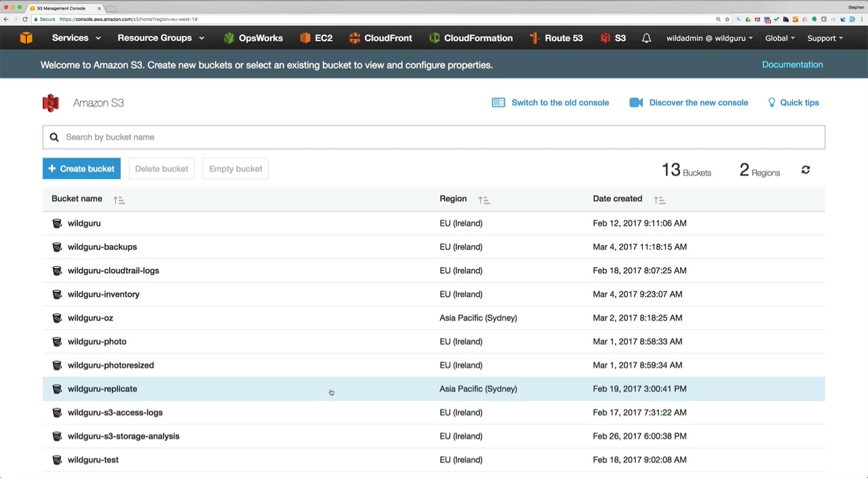Click Switch to the old console
868x488 pixels.
coord(560,102)
